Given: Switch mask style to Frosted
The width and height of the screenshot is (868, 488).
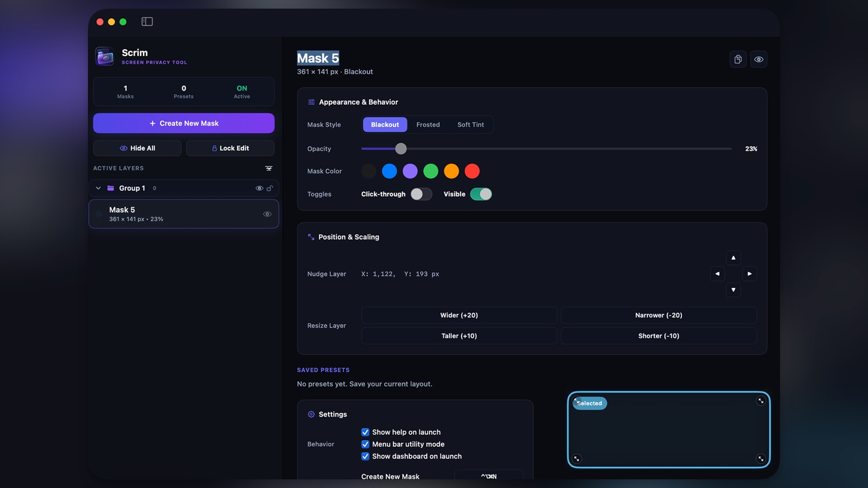Looking at the screenshot, I should [428, 125].
